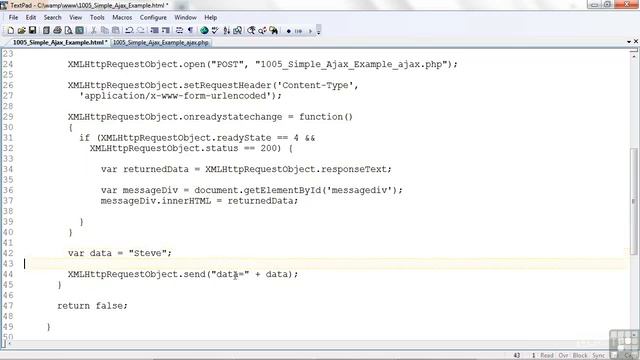Save the file with the floppy disk icon

tap(32, 31)
